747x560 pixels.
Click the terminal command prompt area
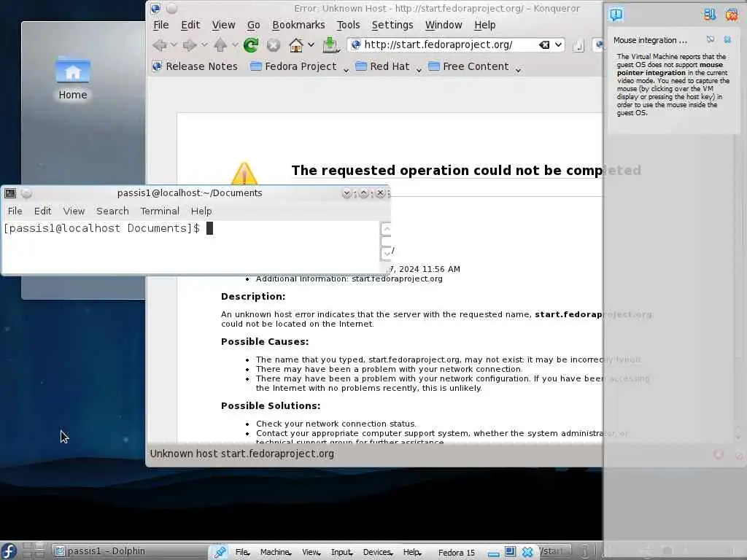(x=190, y=248)
